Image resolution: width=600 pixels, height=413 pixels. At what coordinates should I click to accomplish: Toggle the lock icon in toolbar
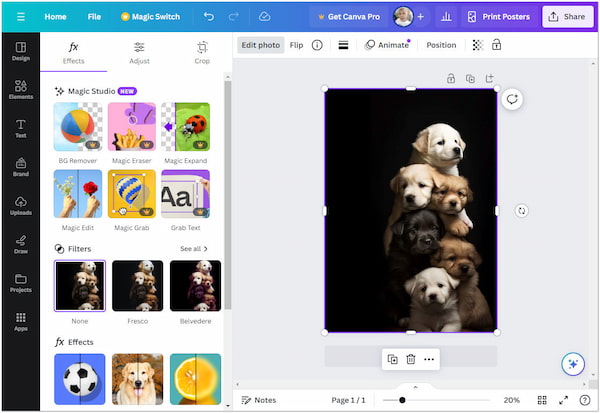tap(497, 45)
